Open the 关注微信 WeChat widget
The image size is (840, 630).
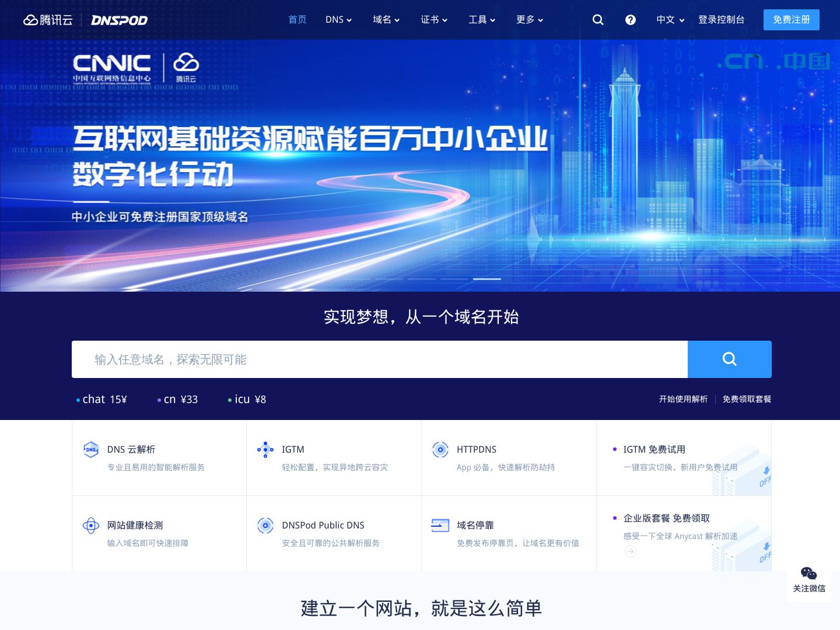pyautogui.click(x=809, y=579)
